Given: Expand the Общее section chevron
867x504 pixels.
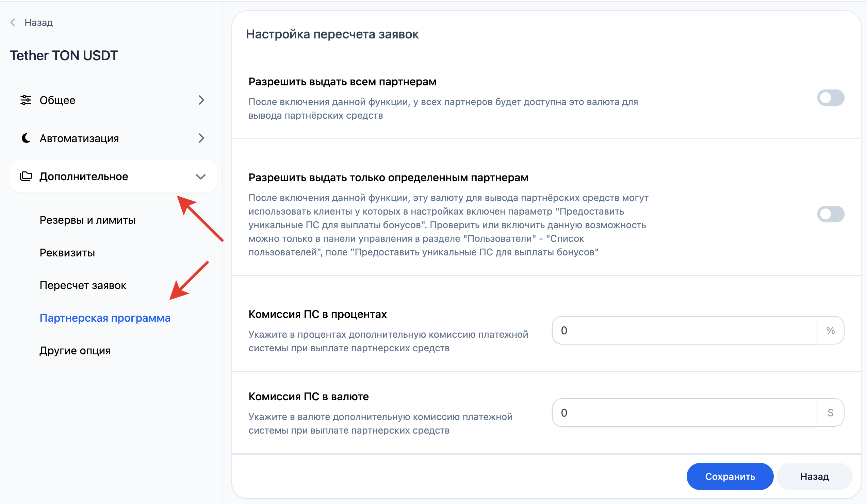Looking at the screenshot, I should [201, 100].
